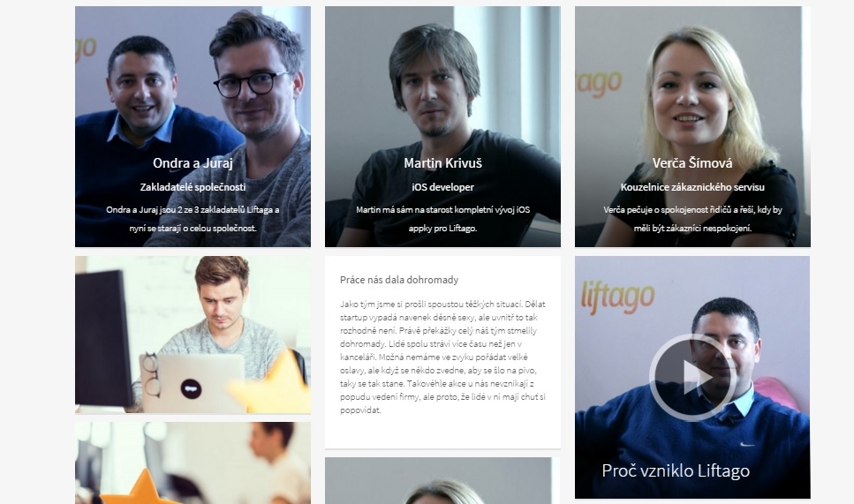Click the Martin Krivuš name heading
The width and height of the screenshot is (854, 504).
[x=442, y=162]
